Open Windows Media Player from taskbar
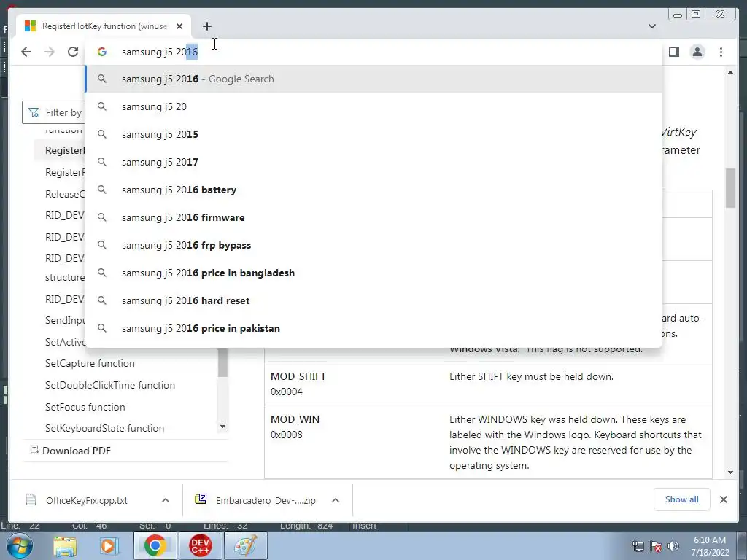747x560 pixels. [108, 545]
